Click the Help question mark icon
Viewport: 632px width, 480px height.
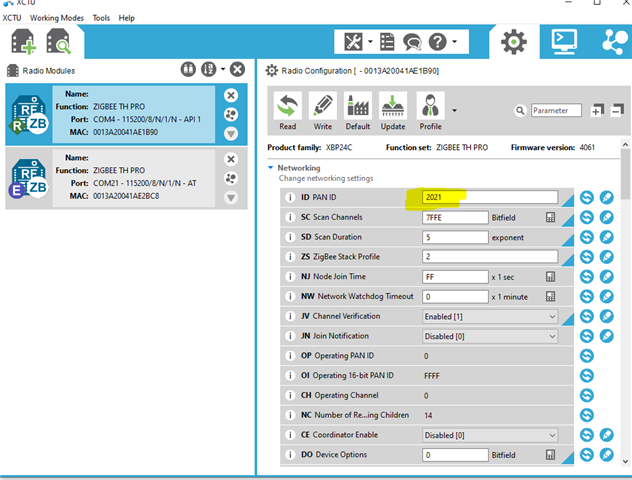pos(438,42)
